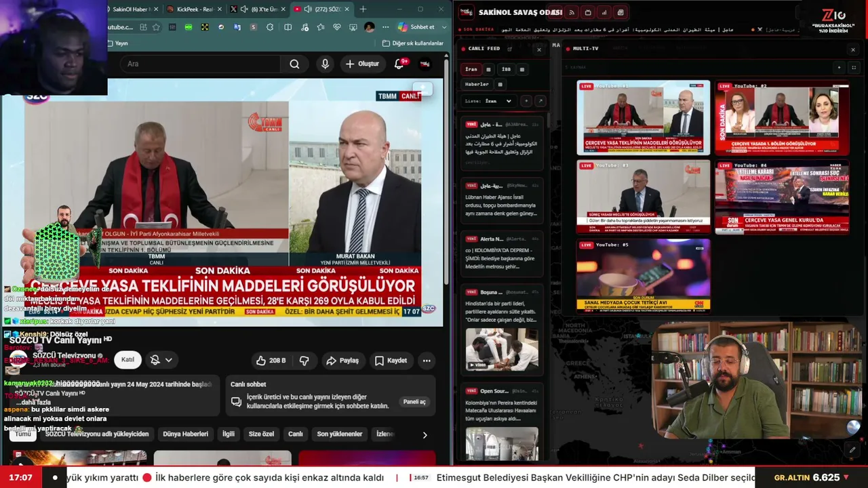The image size is (868, 488).
Task: Open live chat with Paneli aç
Action: tap(414, 402)
